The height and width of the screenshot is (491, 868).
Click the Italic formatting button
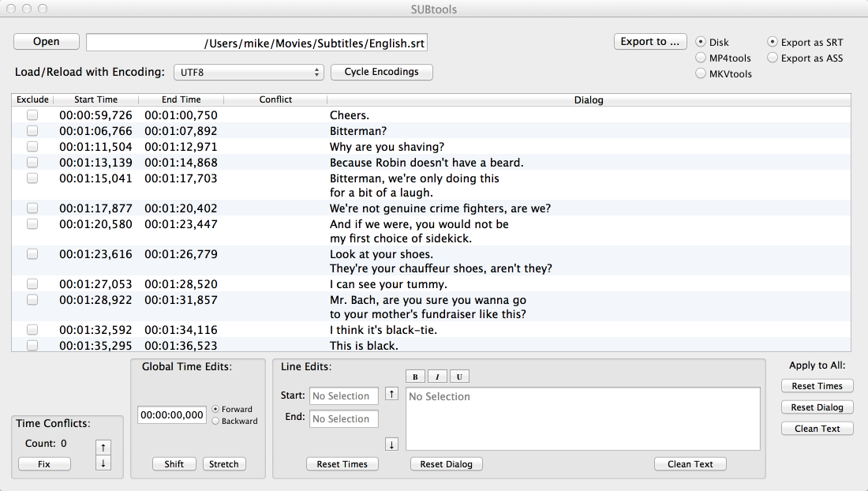pyautogui.click(x=437, y=377)
